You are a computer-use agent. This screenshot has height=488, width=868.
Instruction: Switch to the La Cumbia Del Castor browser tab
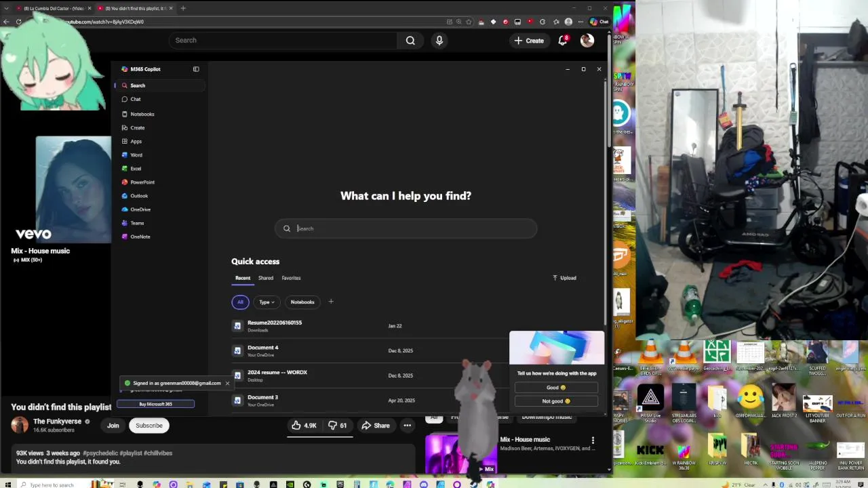(54, 8)
